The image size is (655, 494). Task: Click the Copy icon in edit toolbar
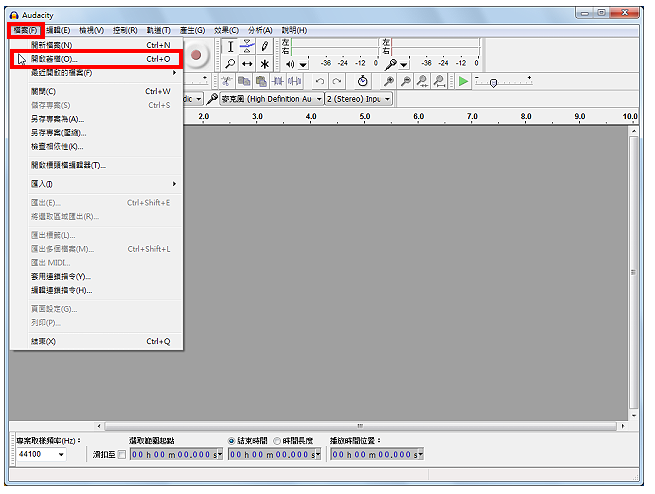(244, 81)
